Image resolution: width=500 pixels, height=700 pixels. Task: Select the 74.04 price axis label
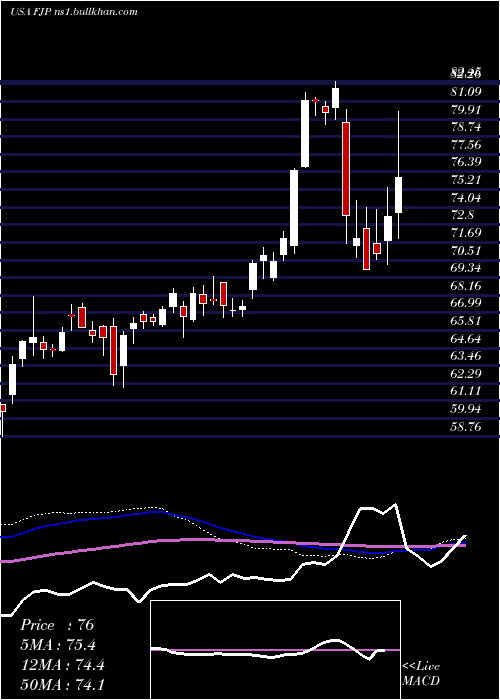(x=466, y=198)
